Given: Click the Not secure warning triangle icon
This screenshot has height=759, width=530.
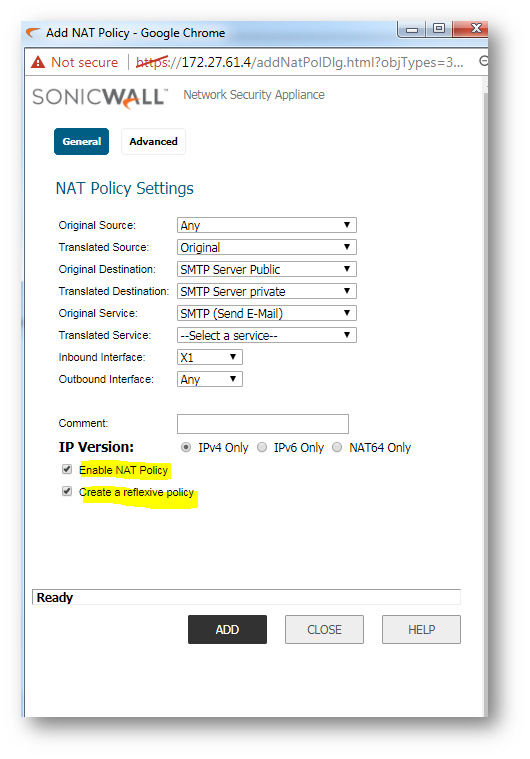Looking at the screenshot, I should click(x=38, y=62).
